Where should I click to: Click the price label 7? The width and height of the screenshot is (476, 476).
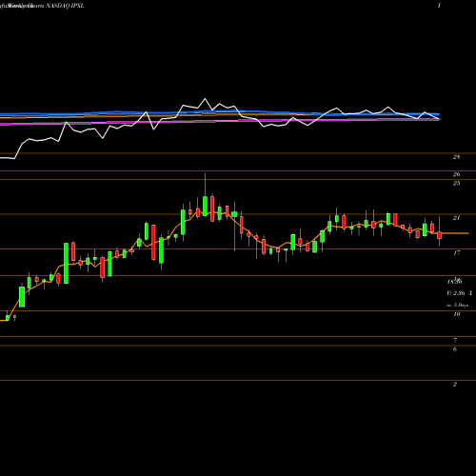[455, 341]
